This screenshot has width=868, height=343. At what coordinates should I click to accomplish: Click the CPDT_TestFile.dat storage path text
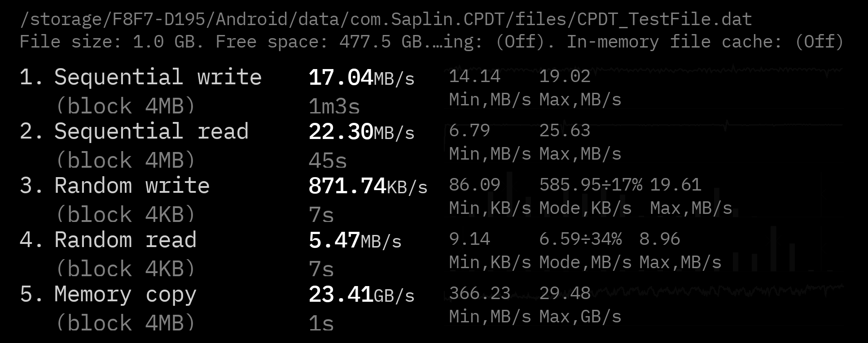pyautogui.click(x=386, y=19)
